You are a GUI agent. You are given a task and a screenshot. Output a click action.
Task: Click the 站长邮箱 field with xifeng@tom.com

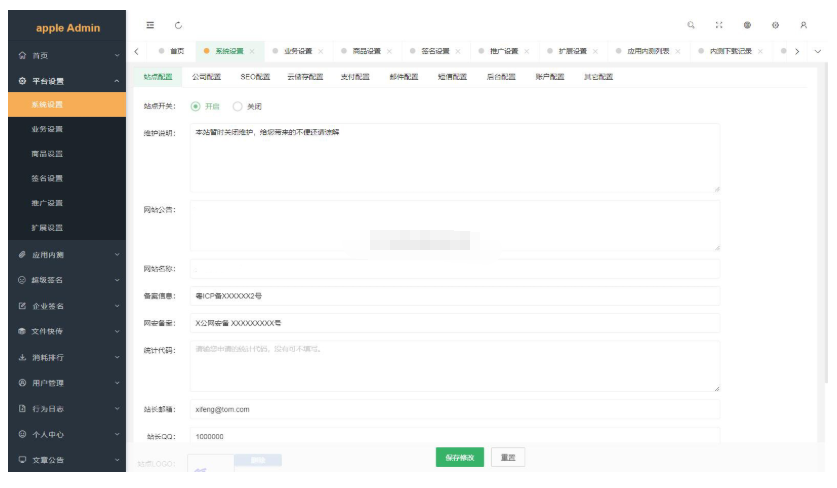click(455, 410)
